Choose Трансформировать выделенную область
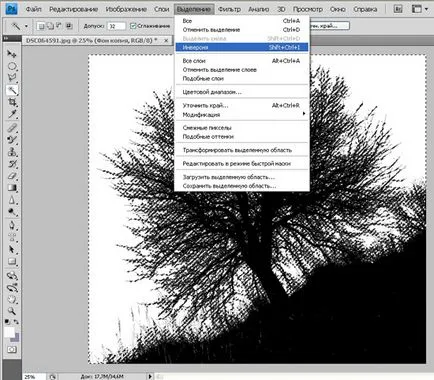Viewport: 434px width, 380px height. click(x=242, y=150)
